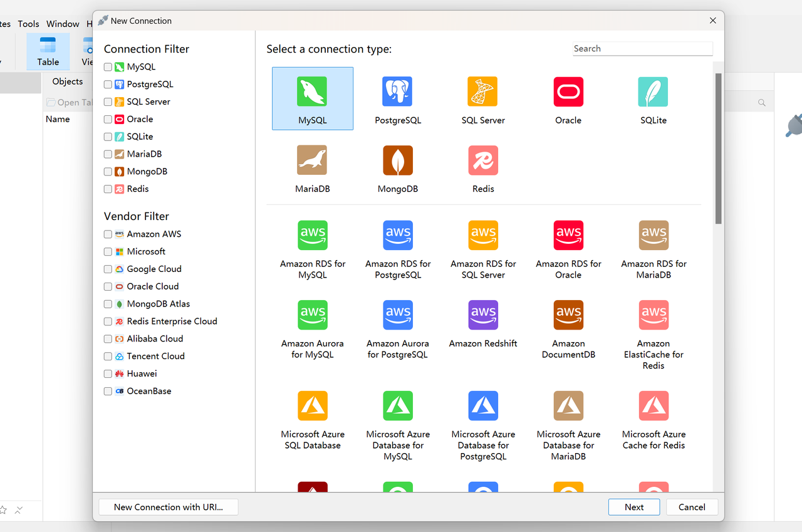Enable the MySQL connection filter checkbox
Viewport: 802px width, 532px height.
(x=108, y=67)
